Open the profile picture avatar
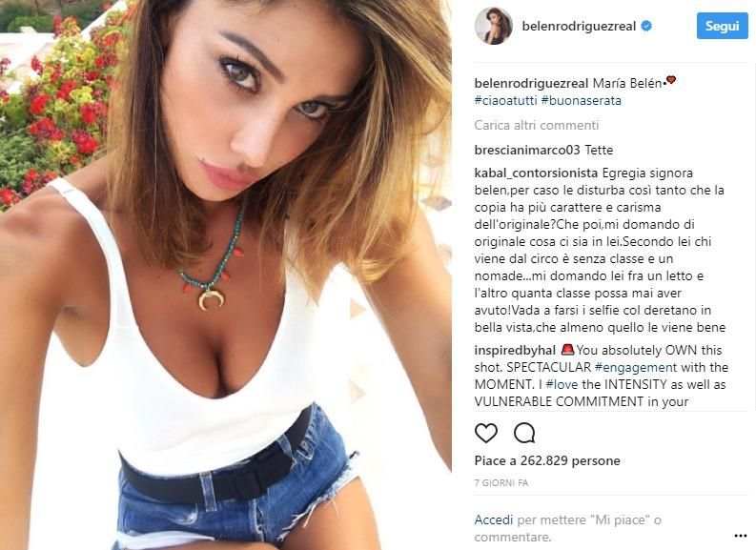This screenshot has height=550, width=756. coord(493,26)
